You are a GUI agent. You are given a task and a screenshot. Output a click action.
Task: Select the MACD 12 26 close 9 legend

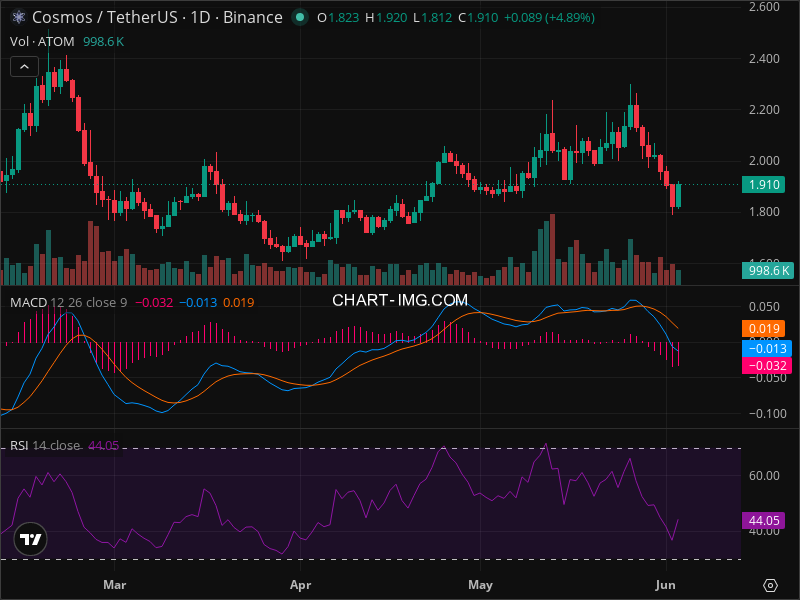(68, 303)
